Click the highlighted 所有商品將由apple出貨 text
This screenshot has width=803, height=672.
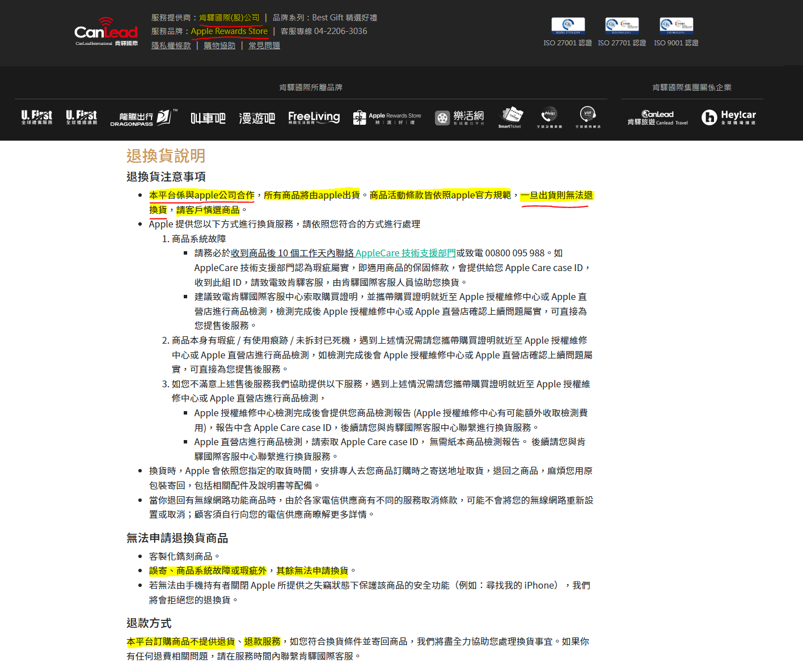[312, 195]
